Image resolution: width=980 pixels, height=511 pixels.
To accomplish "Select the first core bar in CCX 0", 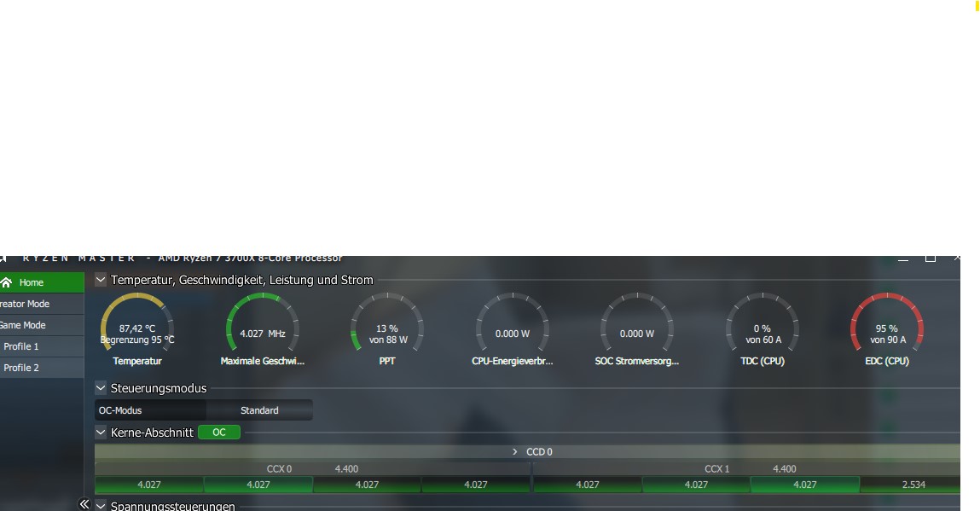I will 148,485.
